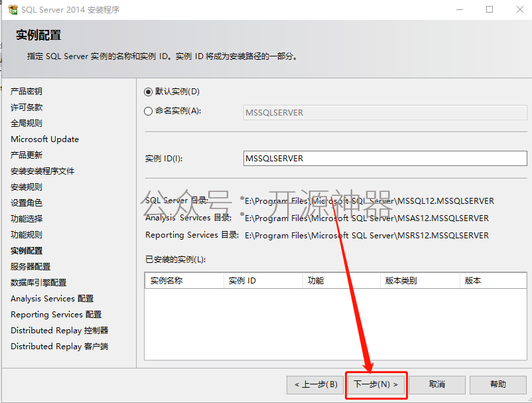Open the 产品密钥 step in sidebar
This screenshot has height=403, width=532.
tap(27, 92)
